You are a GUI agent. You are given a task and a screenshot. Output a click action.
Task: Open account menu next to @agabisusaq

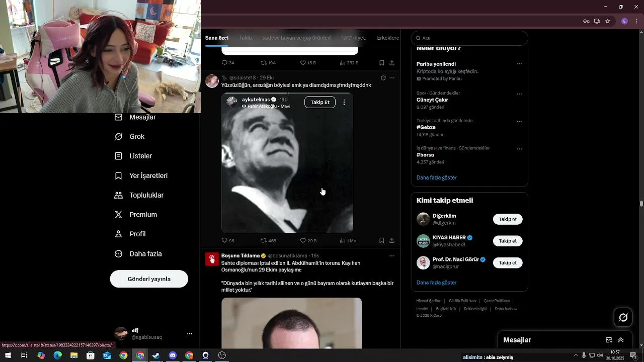[x=190, y=334]
